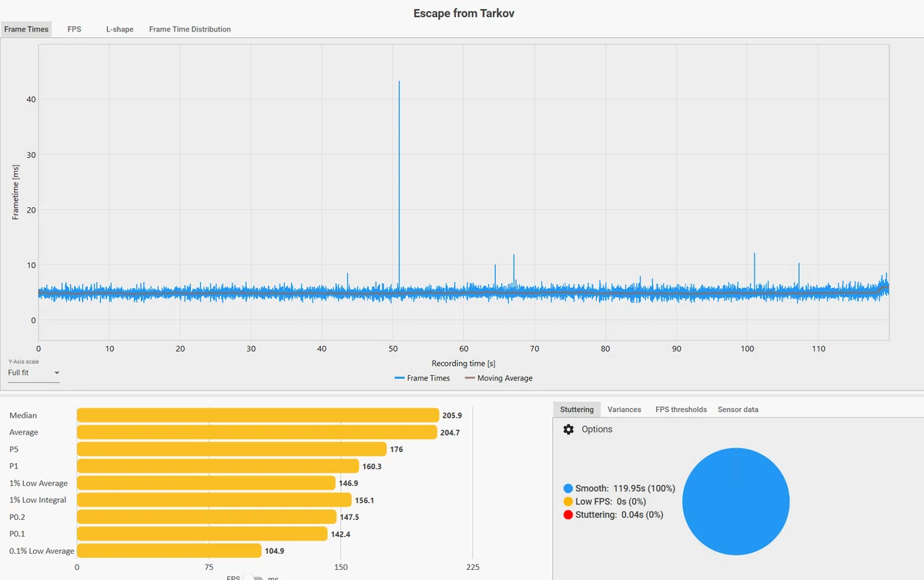Click the Stuttering 0.04s (0%) legend text
Image resolution: width=924 pixels, height=580 pixels.
(x=619, y=515)
